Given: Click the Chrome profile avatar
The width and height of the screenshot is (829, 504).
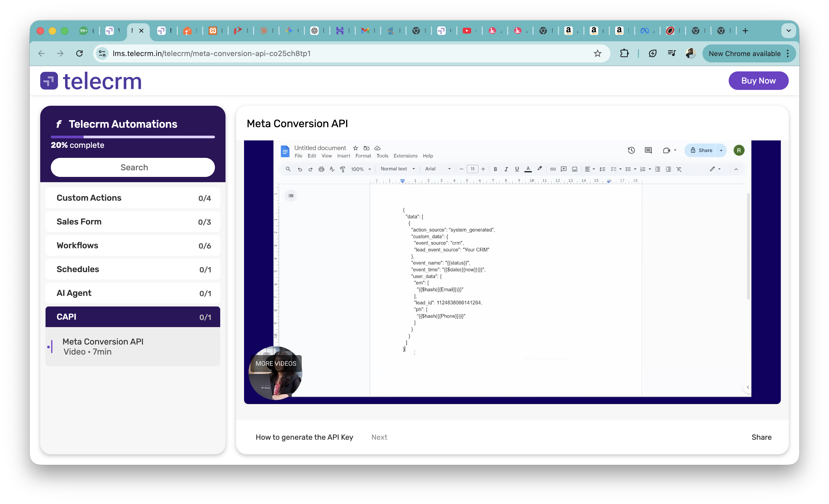Looking at the screenshot, I should tap(690, 53).
